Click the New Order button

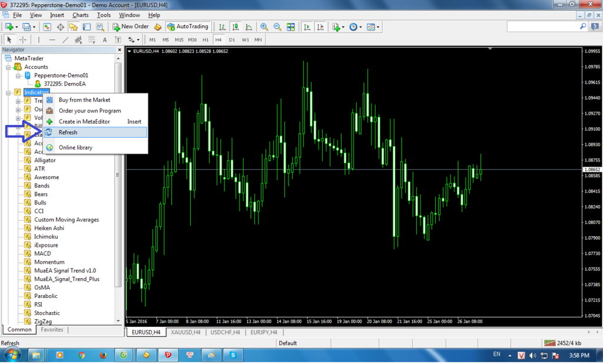tap(130, 27)
